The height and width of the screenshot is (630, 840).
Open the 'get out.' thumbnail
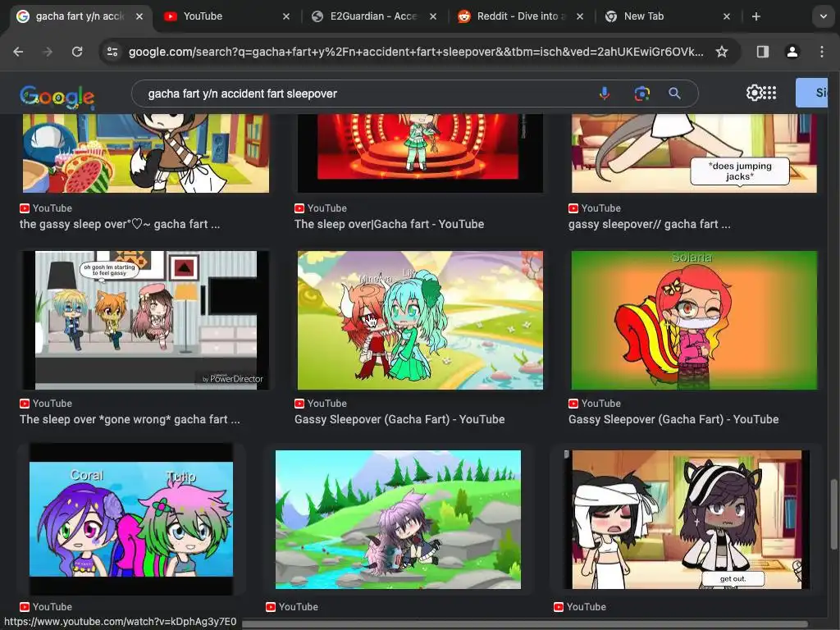687,519
